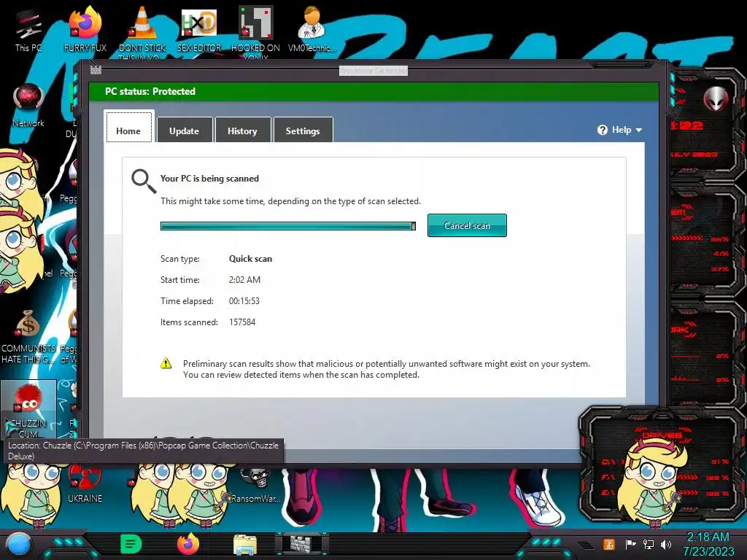The height and width of the screenshot is (560, 747).
Task: Open the Network desktop icon
Action: [x=28, y=105]
